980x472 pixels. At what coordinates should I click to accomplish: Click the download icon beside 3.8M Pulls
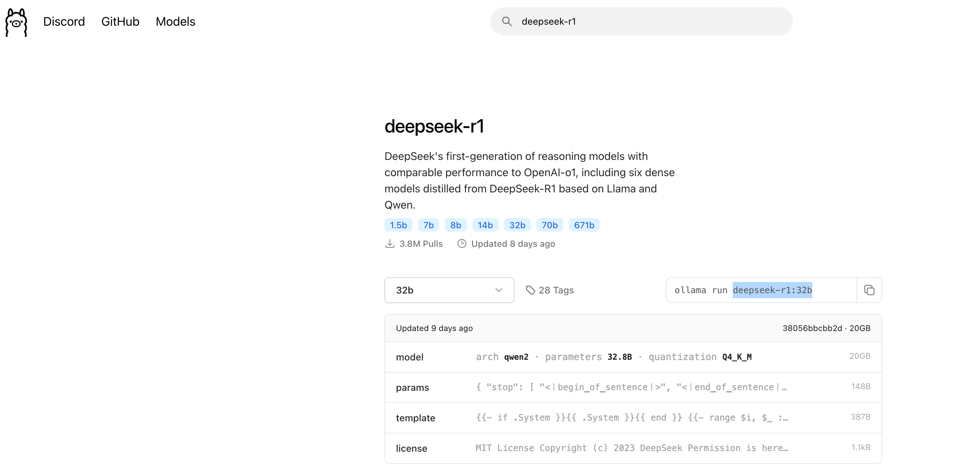click(390, 244)
